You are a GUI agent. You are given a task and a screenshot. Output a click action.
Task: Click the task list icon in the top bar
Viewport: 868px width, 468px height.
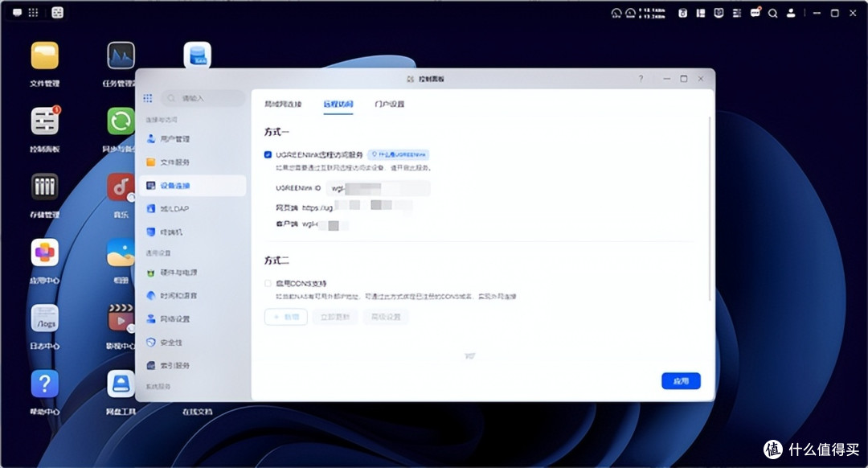[x=737, y=13]
